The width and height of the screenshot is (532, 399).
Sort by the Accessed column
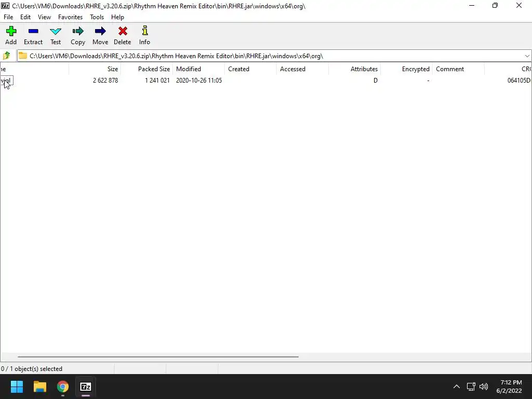303,69
